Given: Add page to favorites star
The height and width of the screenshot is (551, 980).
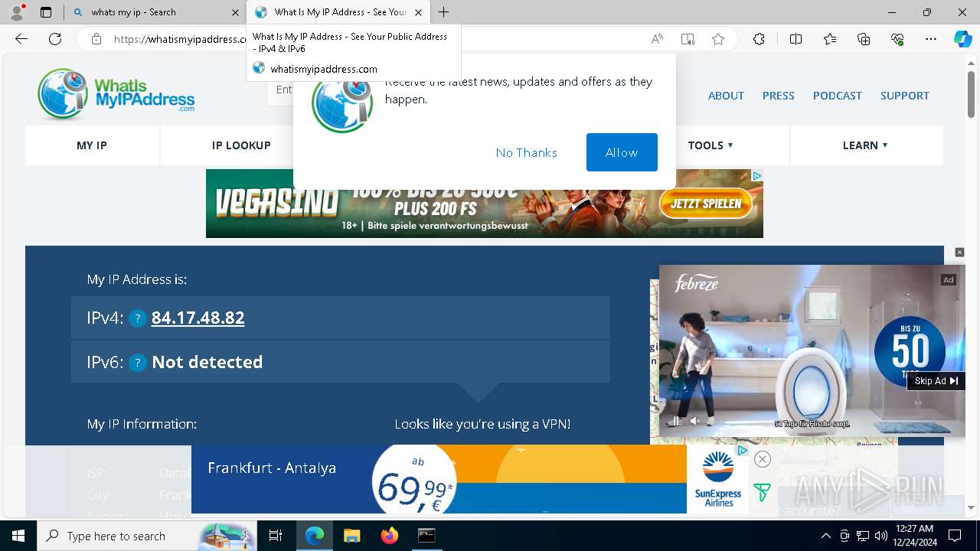Looking at the screenshot, I should coord(718,39).
